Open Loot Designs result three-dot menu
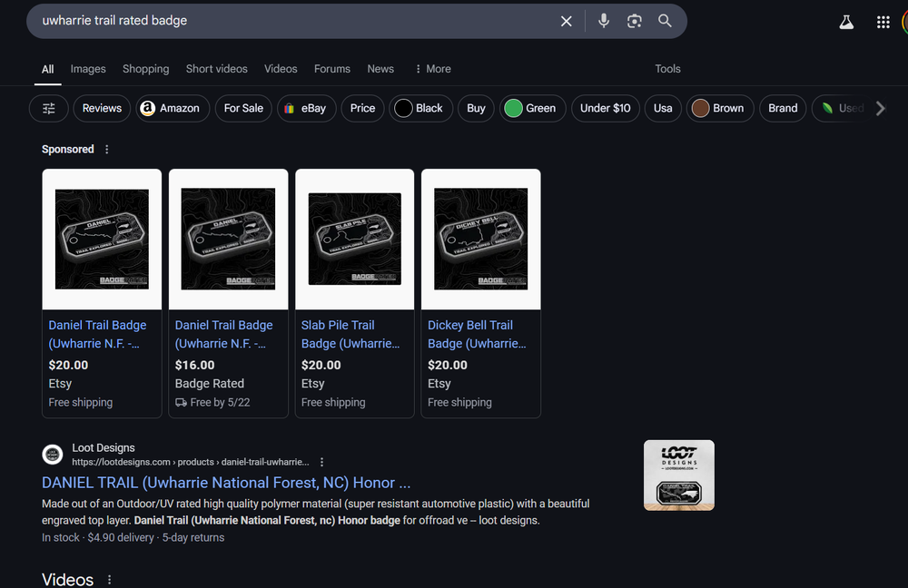 (322, 462)
